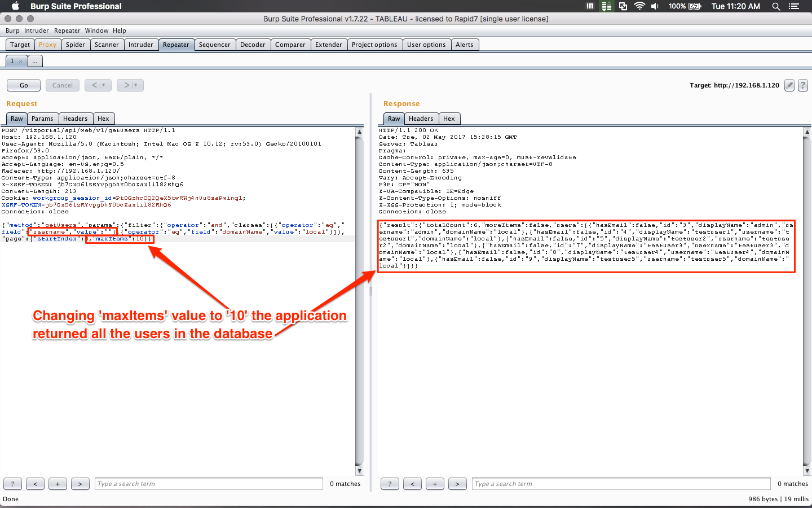Open Repeater help question-mark icon
The width and height of the screenshot is (812, 508).
point(803,85)
